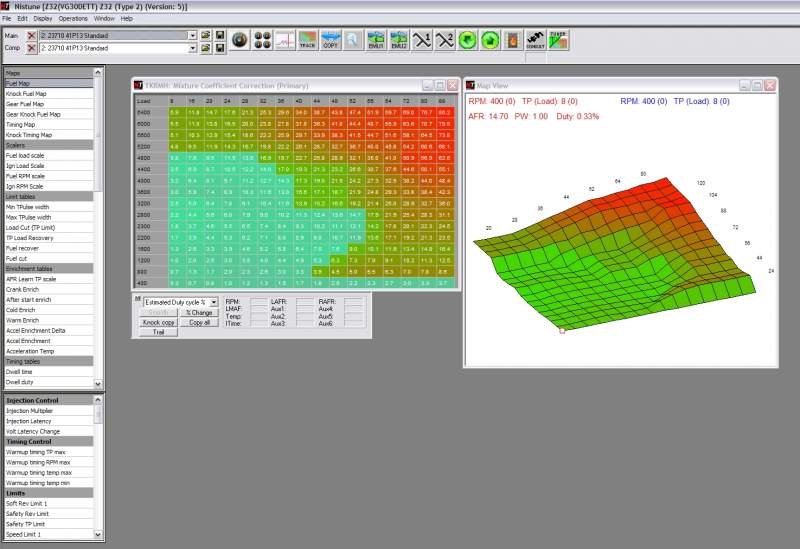Open the EMU2 emulator icon

click(399, 41)
